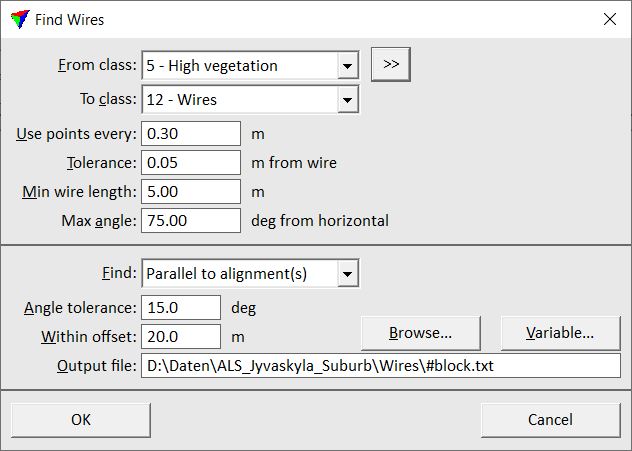Click the 'Tolerance:' label

pyautogui.click(x=102, y=162)
